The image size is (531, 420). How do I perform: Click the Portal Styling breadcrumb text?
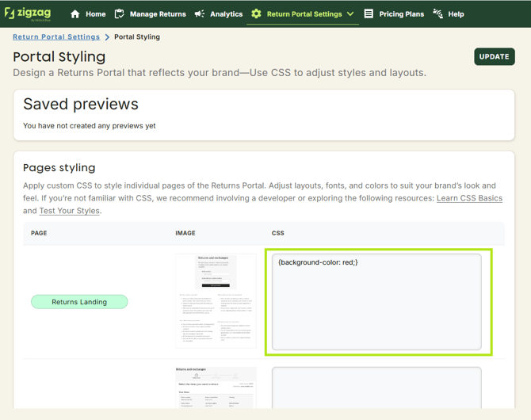137,36
